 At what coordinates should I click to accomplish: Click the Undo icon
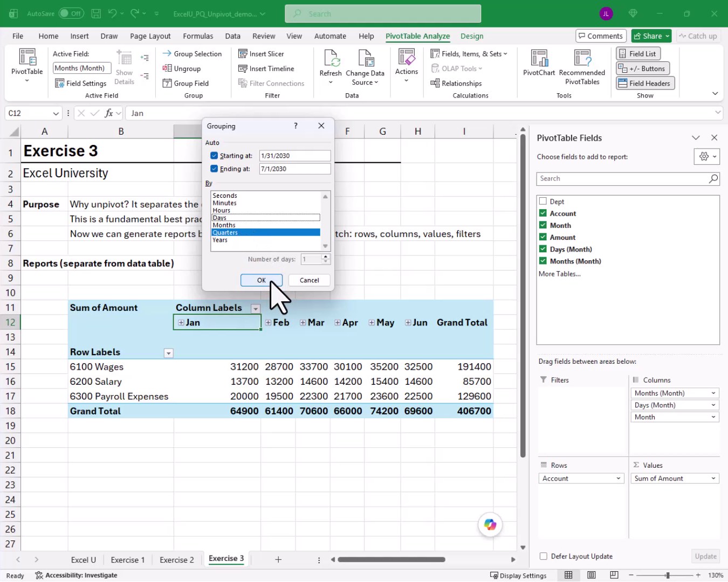coord(112,13)
